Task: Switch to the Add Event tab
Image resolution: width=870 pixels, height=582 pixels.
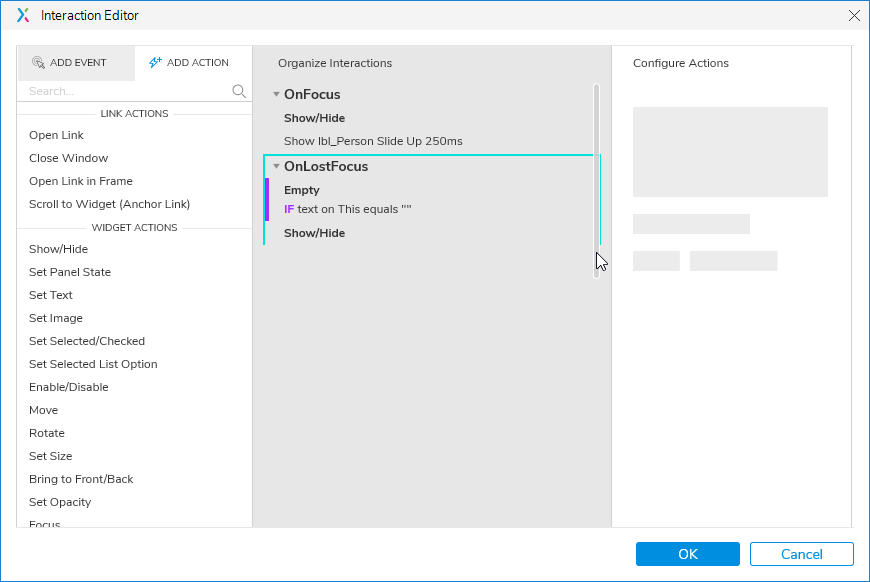Action: pos(68,62)
